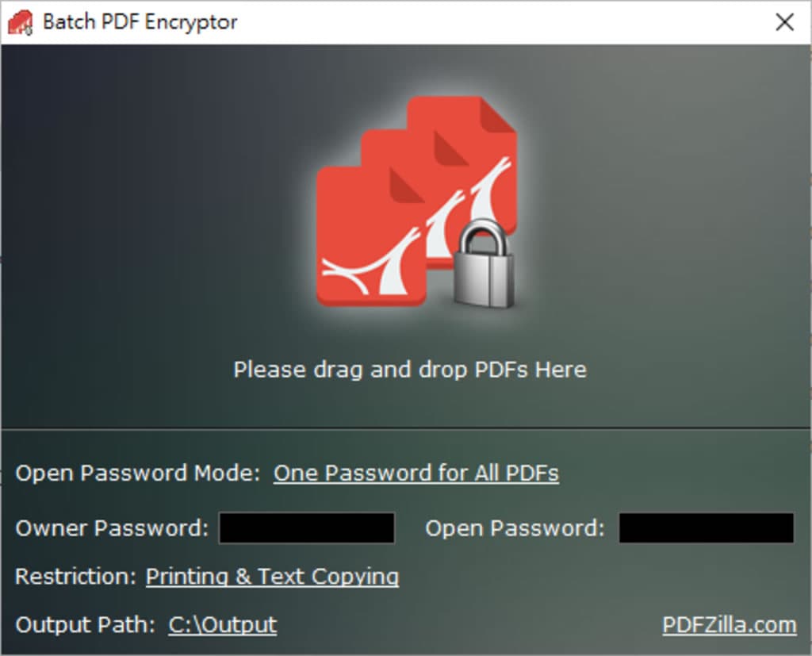Change the One Password for All PDFs mode
This screenshot has width=812, height=656.
click(416, 474)
